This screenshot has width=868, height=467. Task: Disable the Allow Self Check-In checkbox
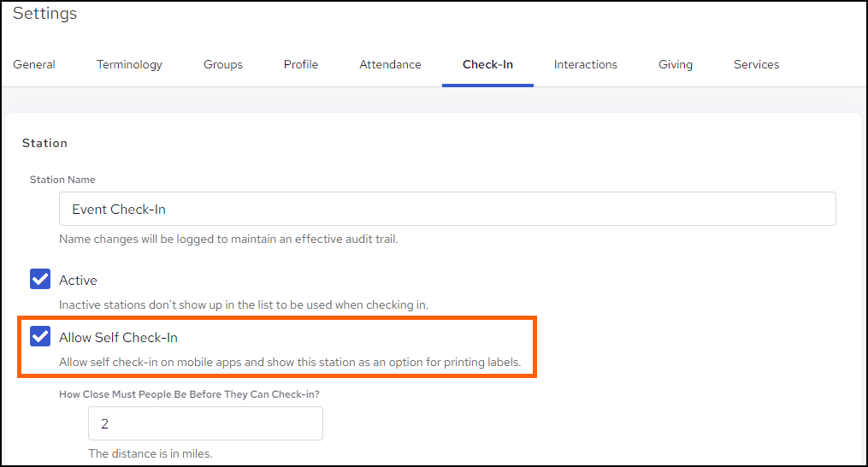[x=40, y=336]
